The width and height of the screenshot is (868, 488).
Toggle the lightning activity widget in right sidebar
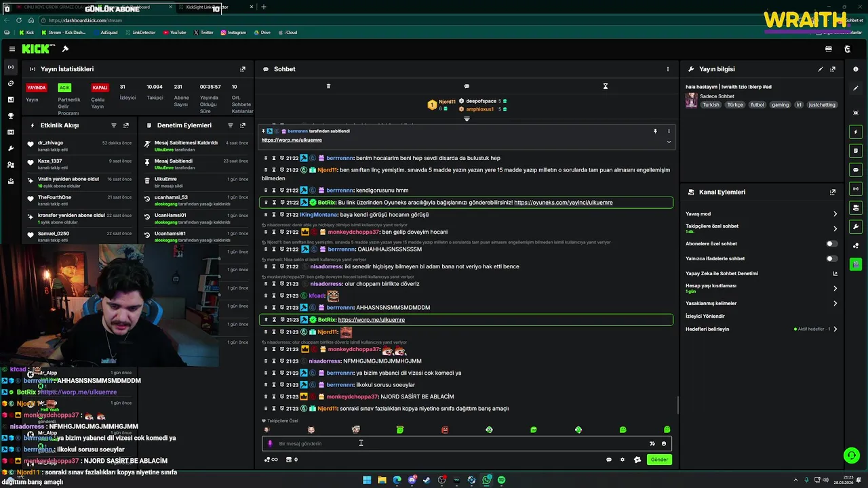tap(856, 131)
